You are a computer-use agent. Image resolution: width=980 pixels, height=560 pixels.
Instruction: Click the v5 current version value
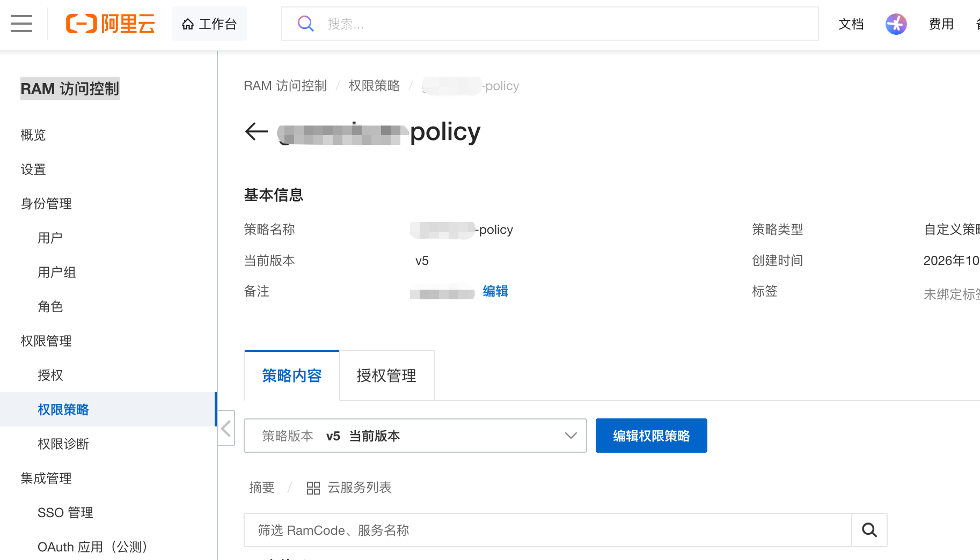point(422,261)
